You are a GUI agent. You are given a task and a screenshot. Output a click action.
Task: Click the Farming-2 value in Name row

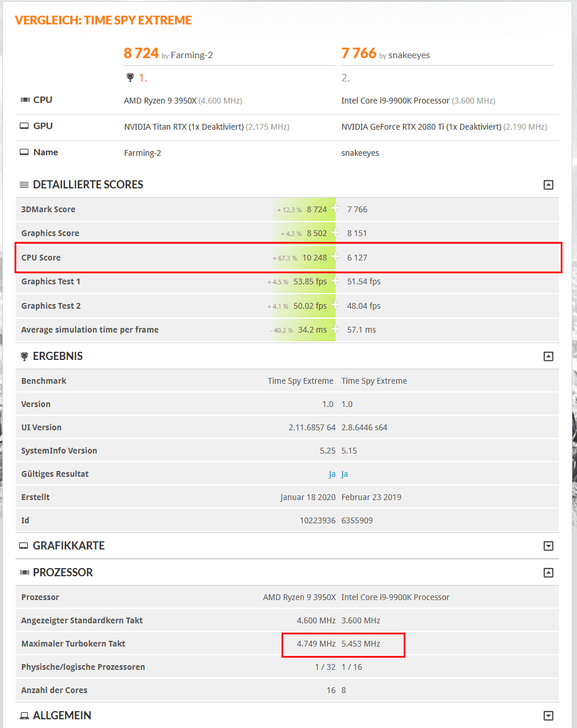[x=143, y=153]
